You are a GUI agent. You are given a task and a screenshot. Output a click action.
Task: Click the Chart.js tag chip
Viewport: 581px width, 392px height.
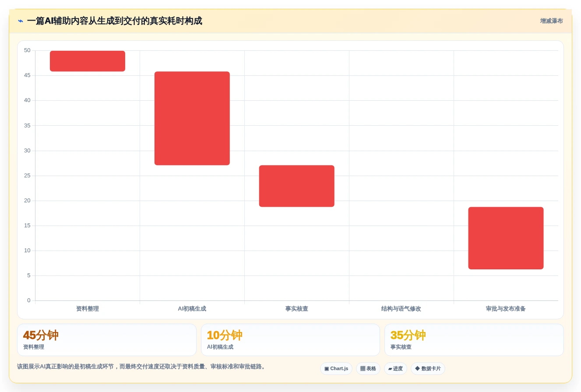(x=336, y=369)
